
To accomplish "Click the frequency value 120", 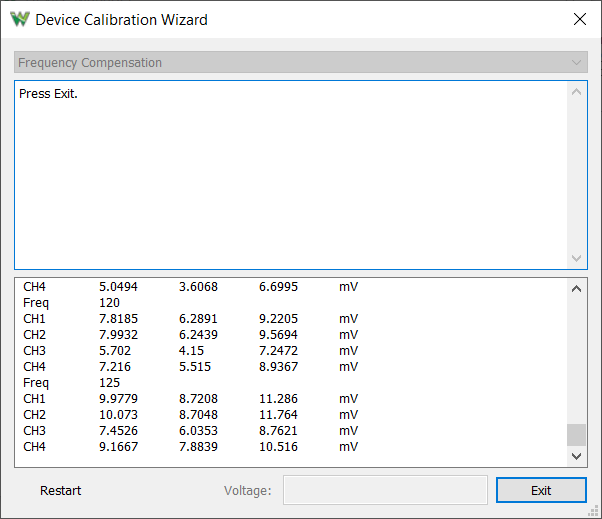I will tap(109, 303).
